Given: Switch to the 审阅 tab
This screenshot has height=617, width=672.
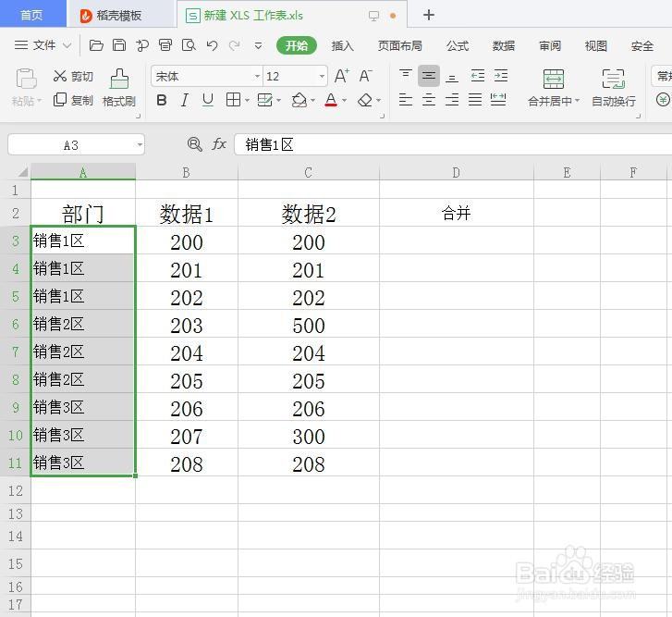Looking at the screenshot, I should [550, 45].
